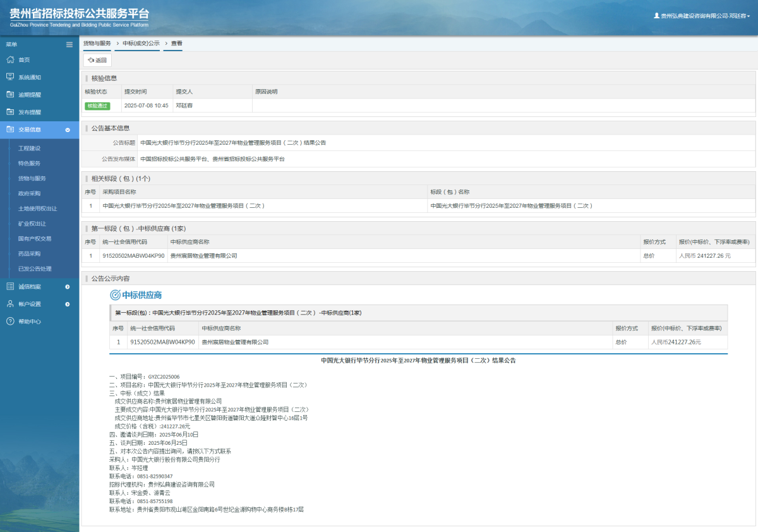This screenshot has width=758, height=532.
Task: Click submit time 2025-07-08 10:45
Action: pyautogui.click(x=147, y=106)
